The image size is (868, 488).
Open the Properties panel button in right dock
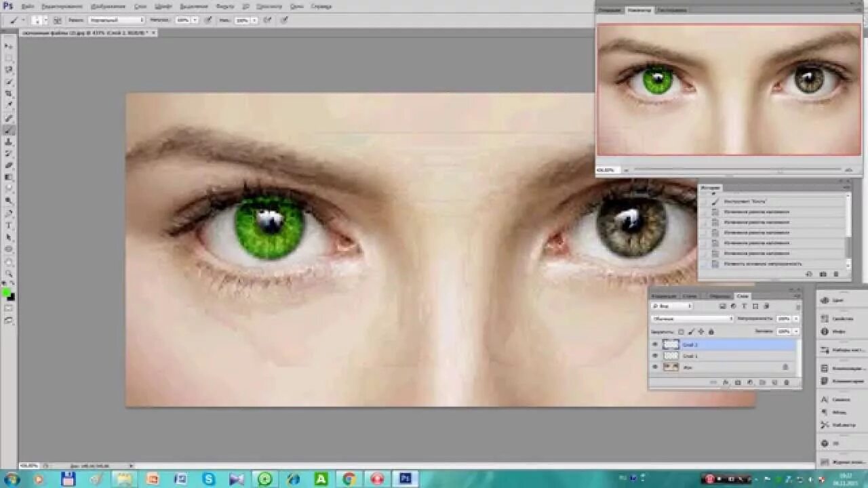pyautogui.click(x=841, y=318)
